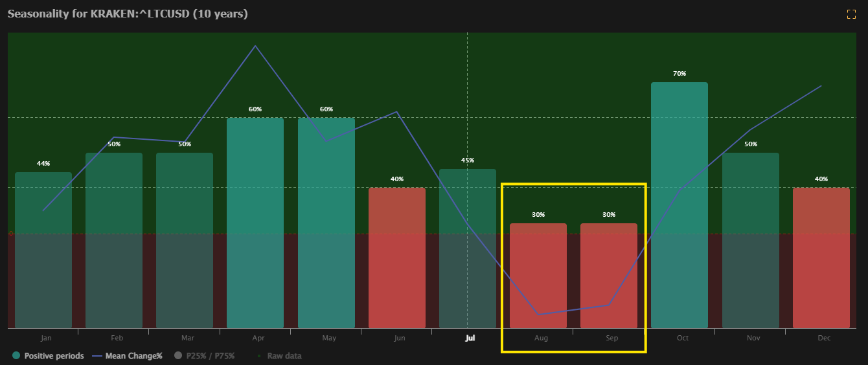This screenshot has height=365, width=868.
Task: Expand the seasonality chart to fullscreen
Action: pos(851,14)
